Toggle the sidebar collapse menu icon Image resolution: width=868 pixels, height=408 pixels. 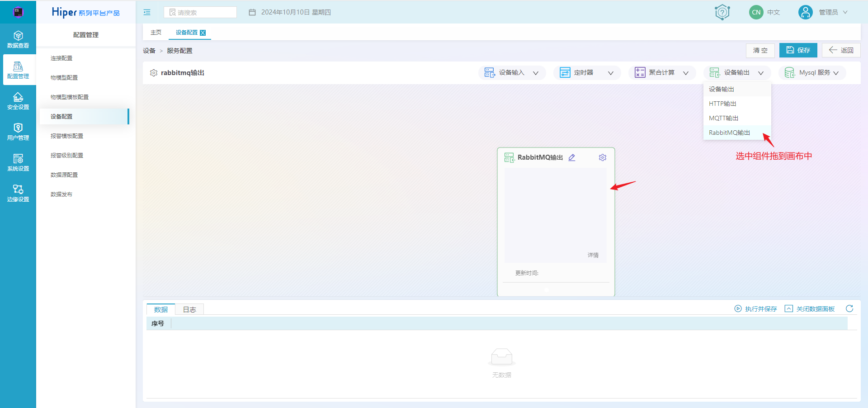click(147, 12)
